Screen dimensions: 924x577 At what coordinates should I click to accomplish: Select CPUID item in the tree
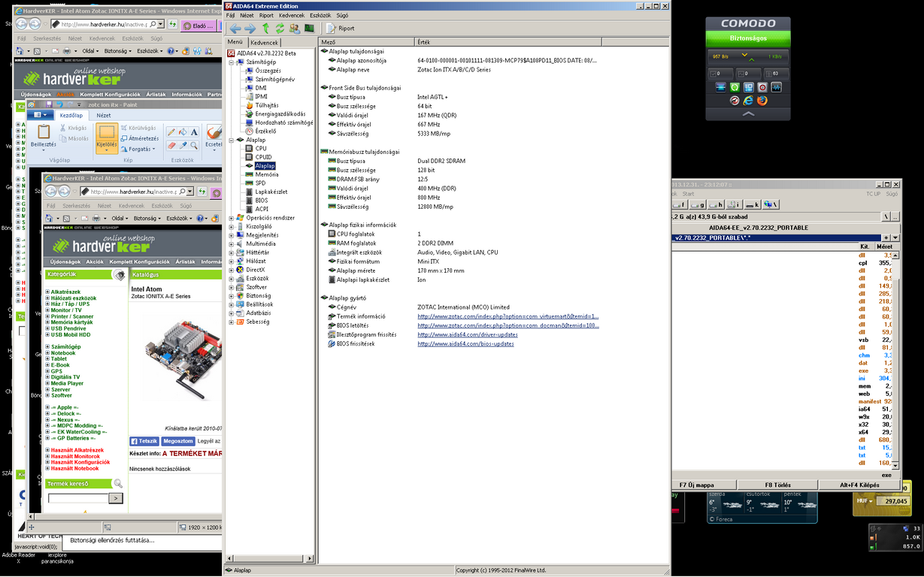263,157
